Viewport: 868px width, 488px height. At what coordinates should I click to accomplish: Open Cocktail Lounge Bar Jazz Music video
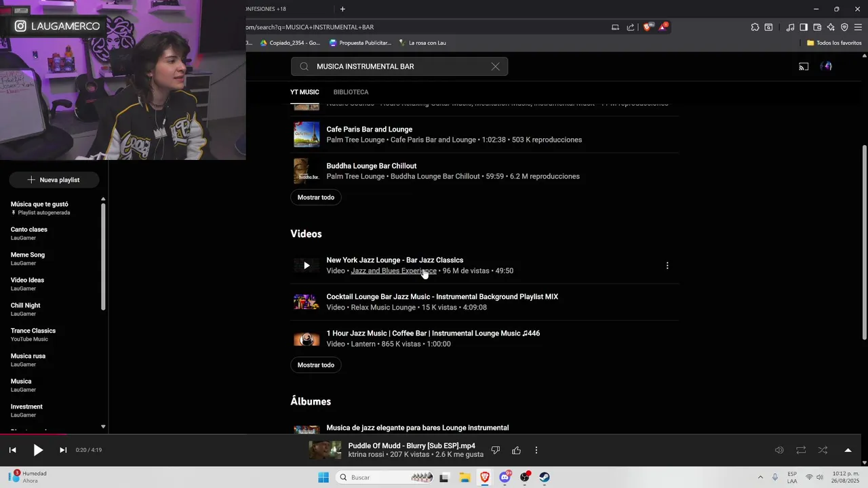coord(442,297)
